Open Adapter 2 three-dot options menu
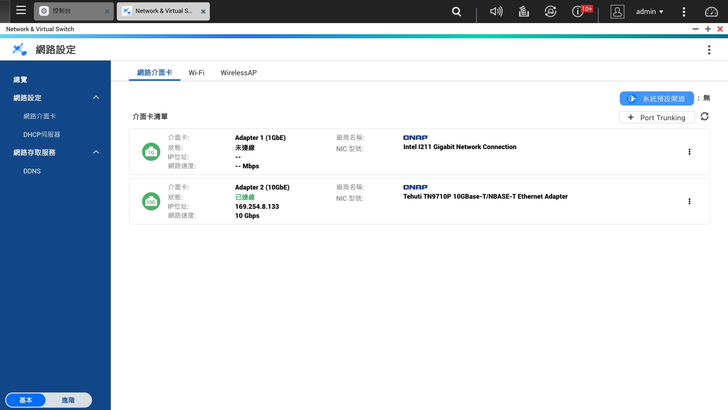The image size is (728, 410). pyautogui.click(x=689, y=201)
